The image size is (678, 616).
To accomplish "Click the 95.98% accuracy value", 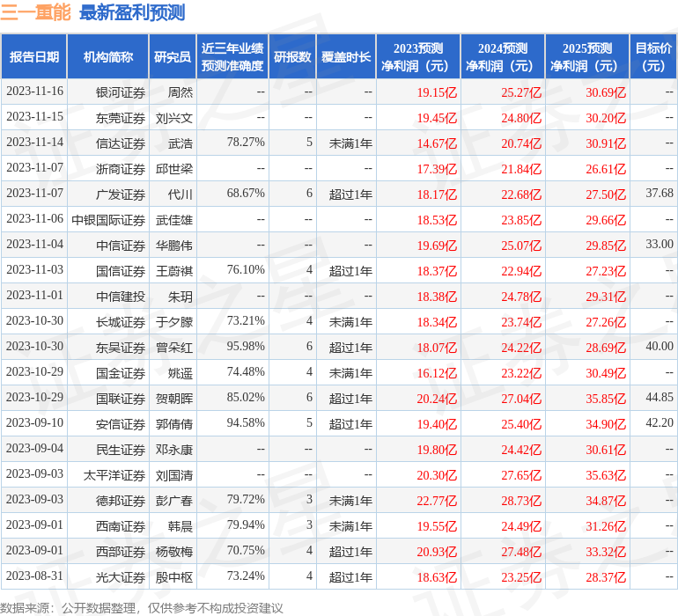I will tap(246, 346).
